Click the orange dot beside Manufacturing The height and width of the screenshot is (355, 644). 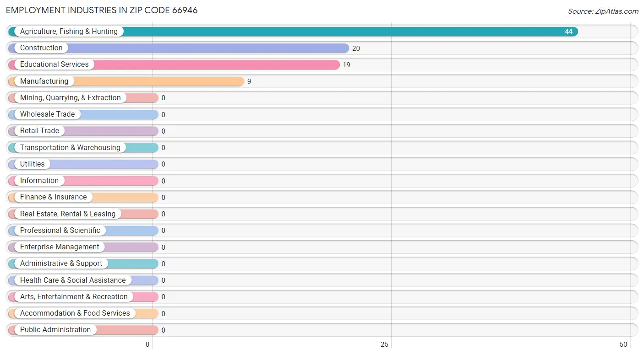pyautogui.click(x=12, y=81)
